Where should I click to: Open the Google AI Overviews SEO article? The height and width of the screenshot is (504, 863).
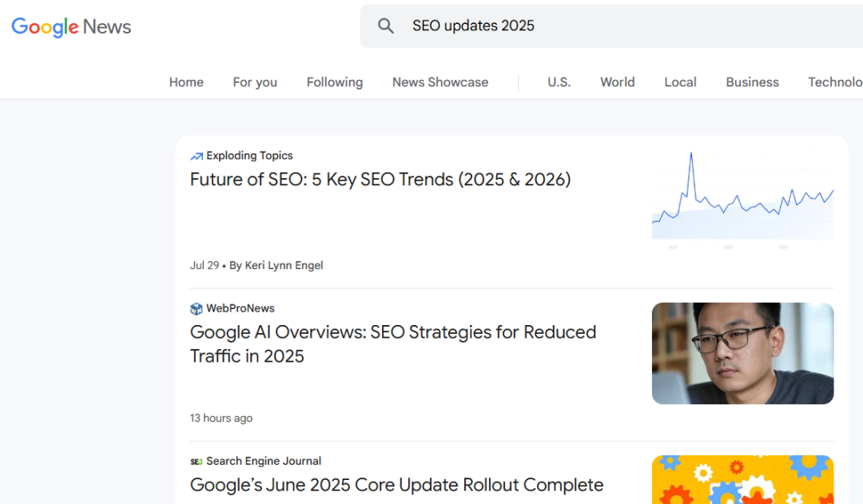point(392,343)
